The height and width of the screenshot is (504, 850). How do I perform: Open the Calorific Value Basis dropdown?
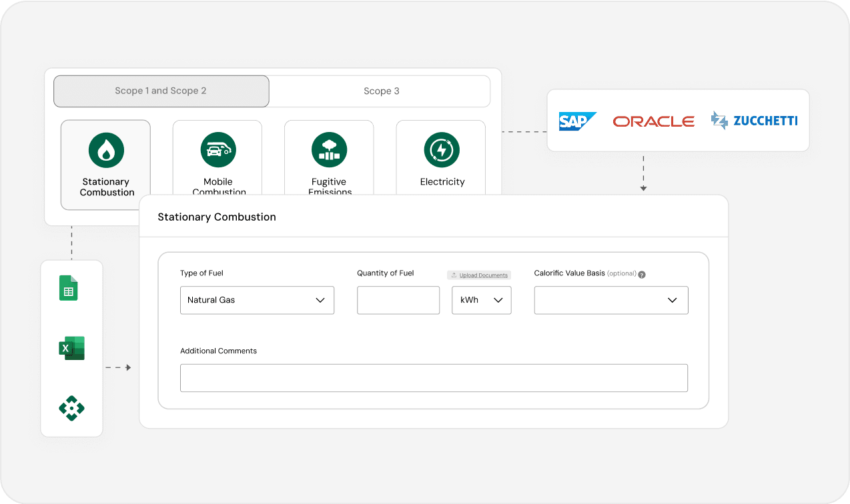(611, 300)
